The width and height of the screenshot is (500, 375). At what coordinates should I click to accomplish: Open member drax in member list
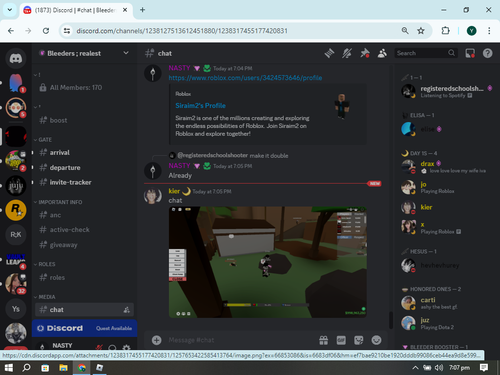[x=447, y=167]
